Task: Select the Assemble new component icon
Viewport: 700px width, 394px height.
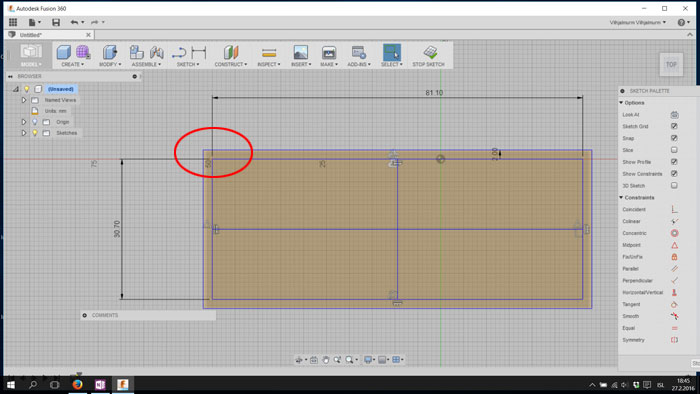Action: click(137, 52)
